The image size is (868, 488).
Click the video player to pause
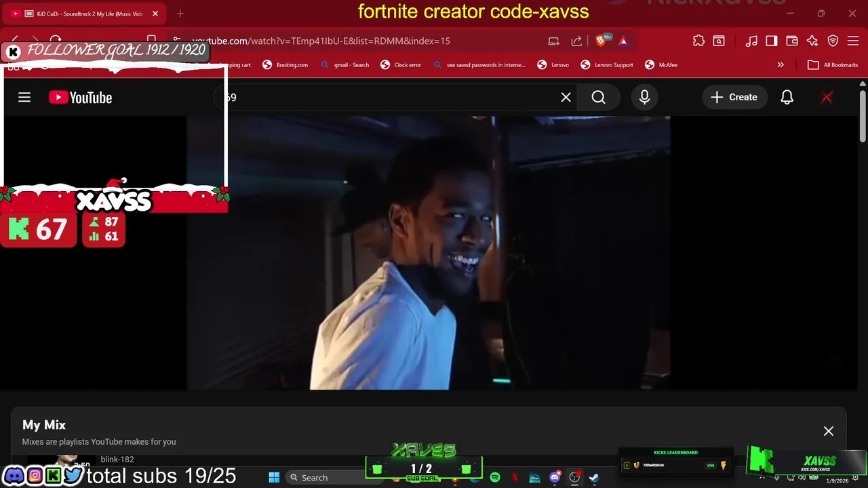(x=429, y=253)
